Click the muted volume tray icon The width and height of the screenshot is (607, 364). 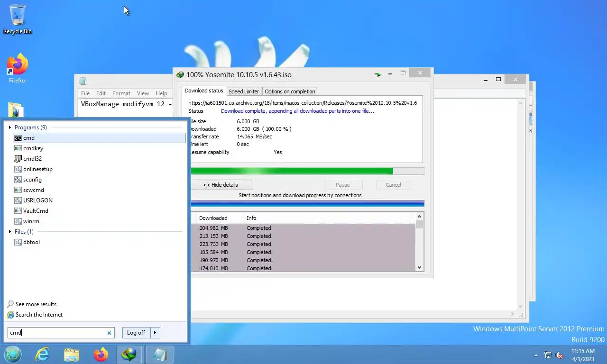[x=560, y=355]
